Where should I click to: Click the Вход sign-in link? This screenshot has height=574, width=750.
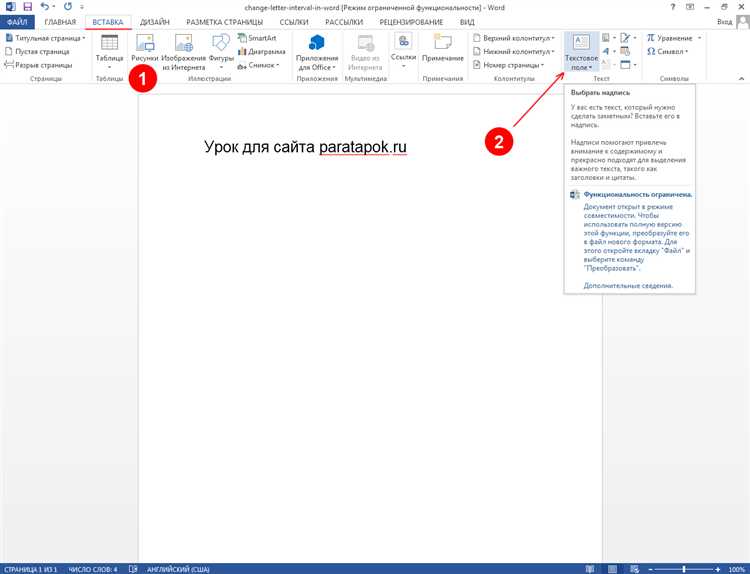724,22
